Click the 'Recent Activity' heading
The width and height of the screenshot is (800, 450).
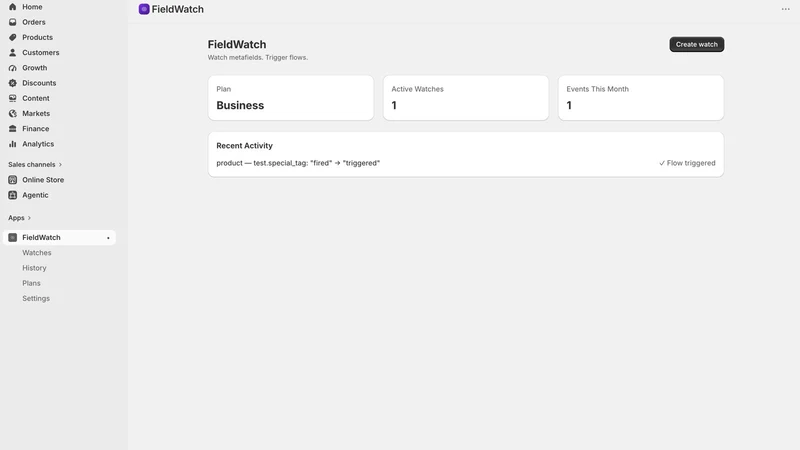coord(244,145)
